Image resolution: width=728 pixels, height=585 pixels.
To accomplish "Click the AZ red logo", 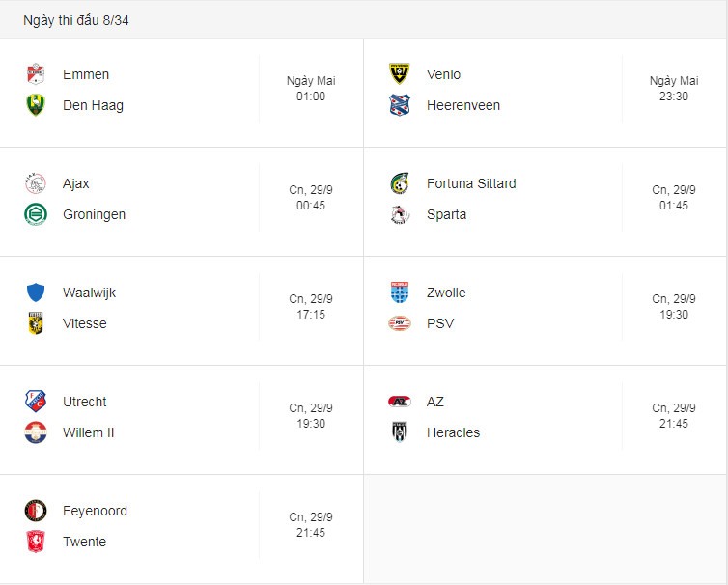I will [400, 402].
